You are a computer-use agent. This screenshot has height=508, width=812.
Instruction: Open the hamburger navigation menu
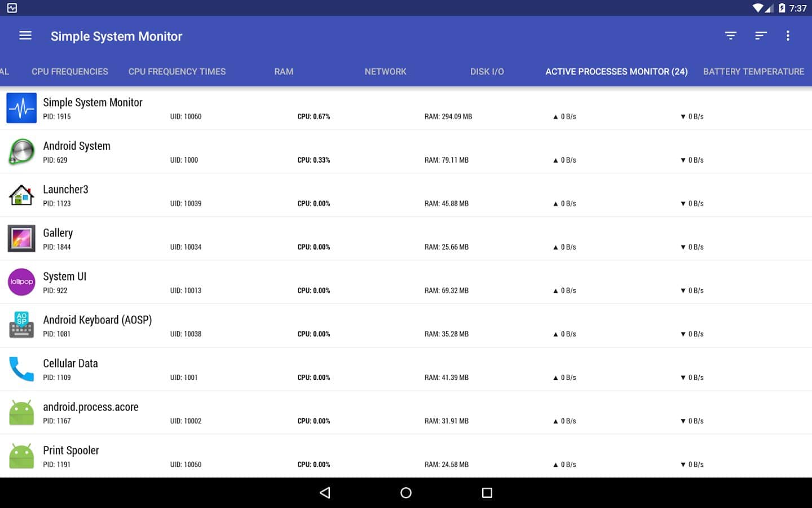[x=25, y=36]
